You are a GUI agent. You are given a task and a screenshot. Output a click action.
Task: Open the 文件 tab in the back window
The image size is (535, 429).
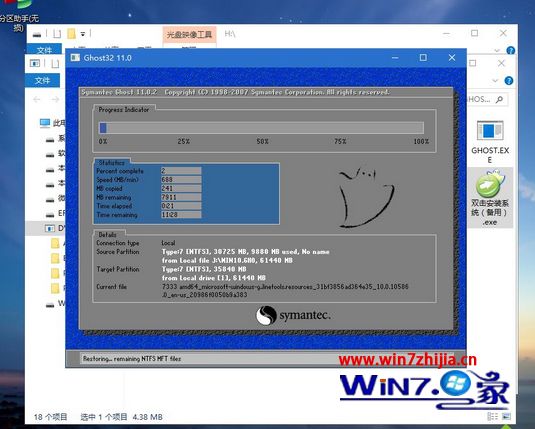tap(44, 50)
